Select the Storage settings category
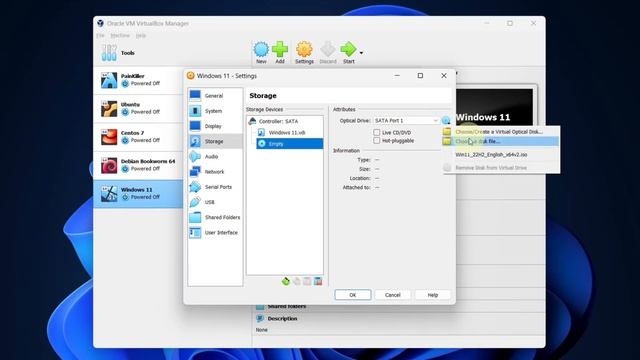Viewport: 640px width, 360px height. [215, 141]
